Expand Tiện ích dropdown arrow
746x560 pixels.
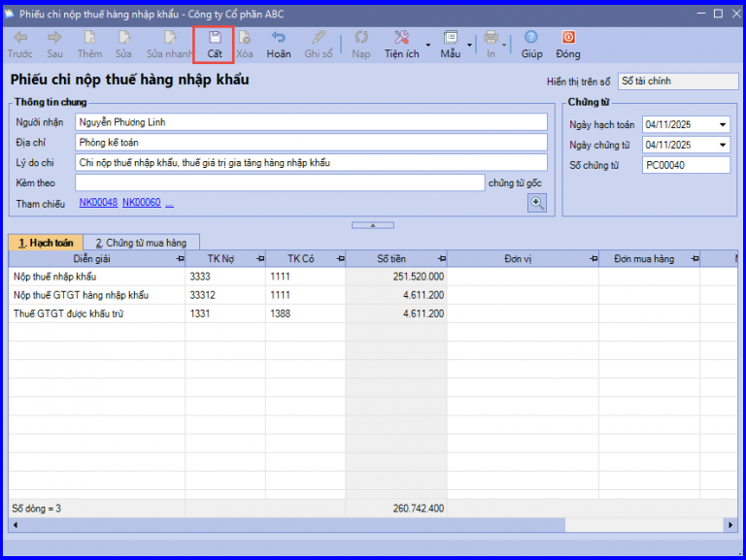(427, 46)
